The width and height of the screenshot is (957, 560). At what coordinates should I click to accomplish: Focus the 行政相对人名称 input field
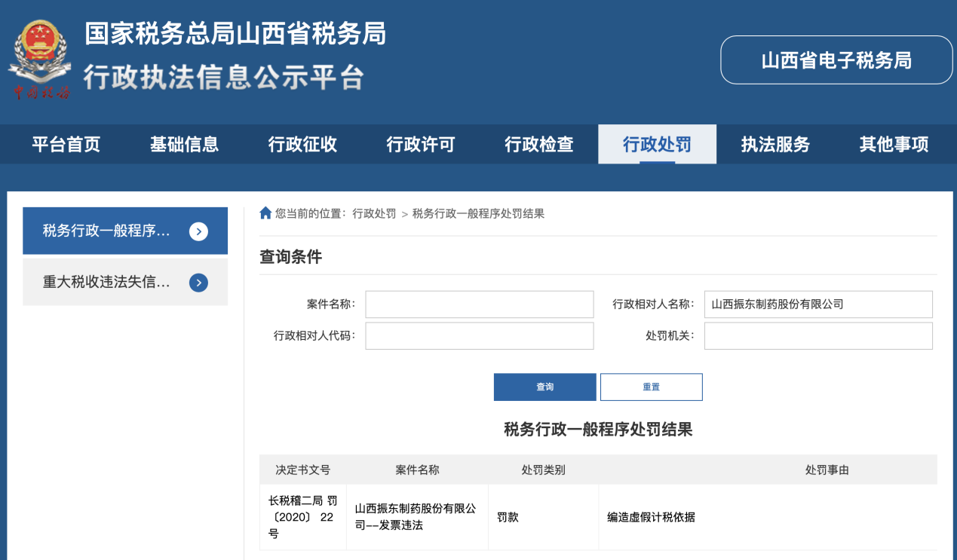tap(818, 304)
